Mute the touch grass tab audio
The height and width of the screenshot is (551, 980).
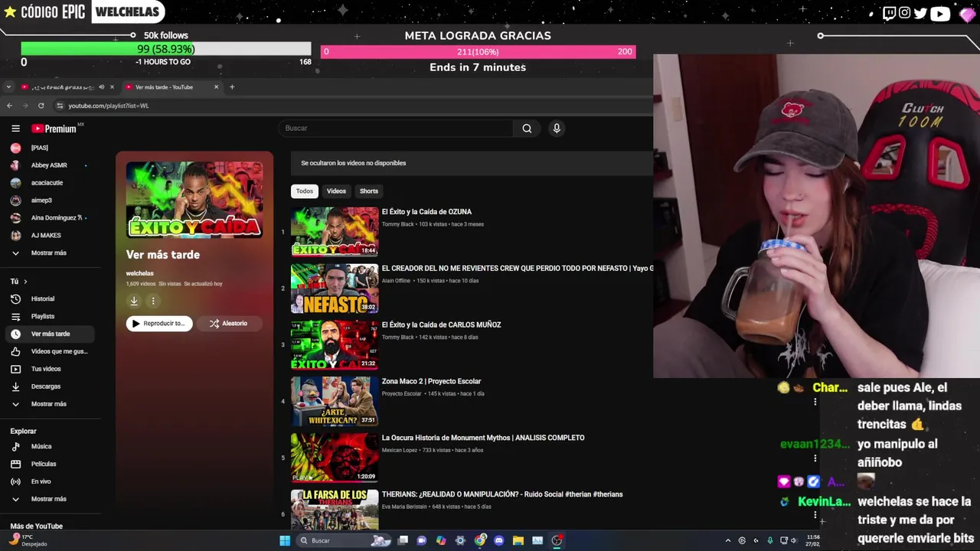102,86
